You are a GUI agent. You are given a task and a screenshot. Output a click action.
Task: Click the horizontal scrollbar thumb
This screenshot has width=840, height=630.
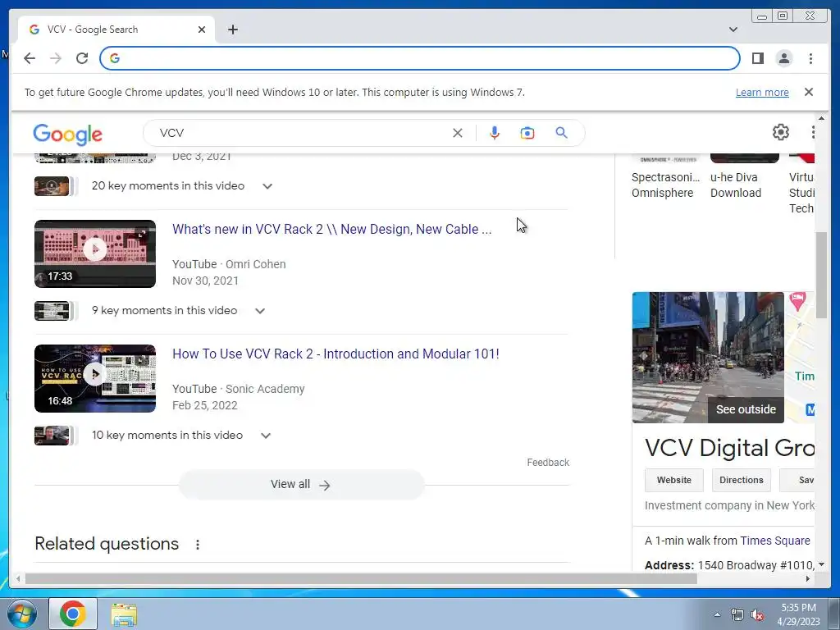tap(361, 578)
